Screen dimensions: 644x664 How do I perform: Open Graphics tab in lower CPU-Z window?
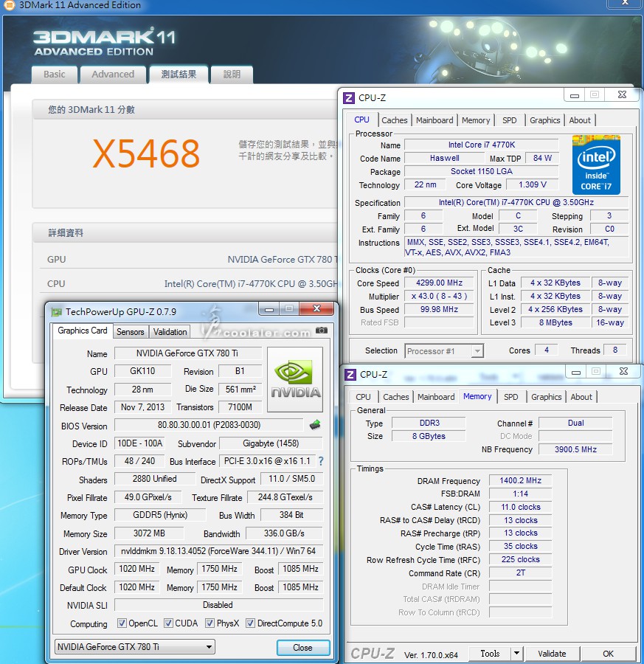[546, 397]
